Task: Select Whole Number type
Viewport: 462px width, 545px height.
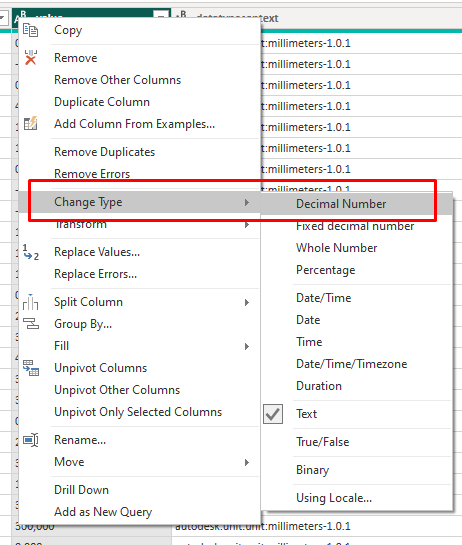Action: tap(337, 248)
